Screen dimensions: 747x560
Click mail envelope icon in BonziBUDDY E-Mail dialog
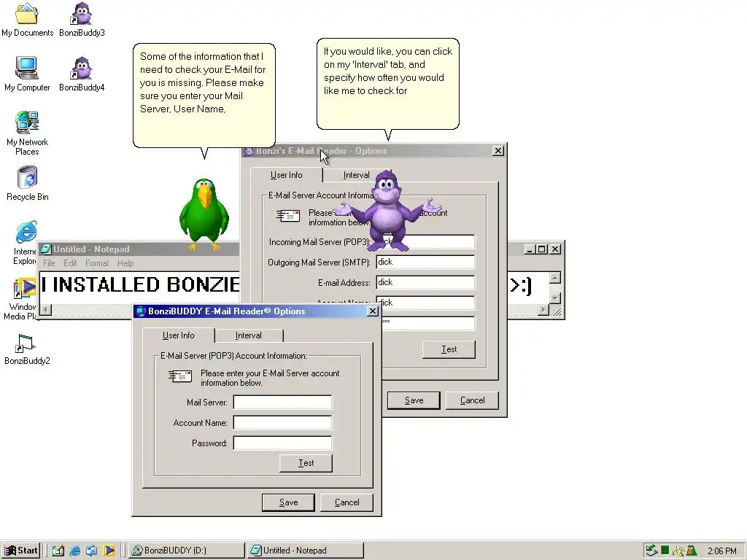180,377
